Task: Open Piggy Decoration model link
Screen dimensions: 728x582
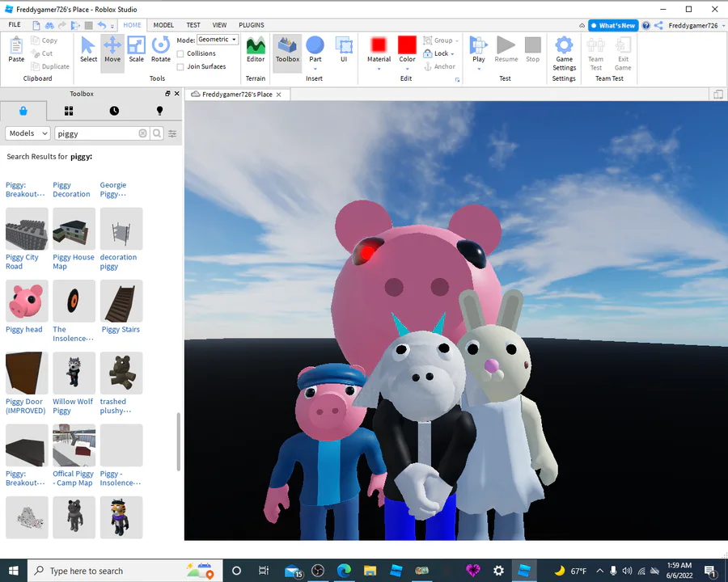Action: [x=71, y=189]
